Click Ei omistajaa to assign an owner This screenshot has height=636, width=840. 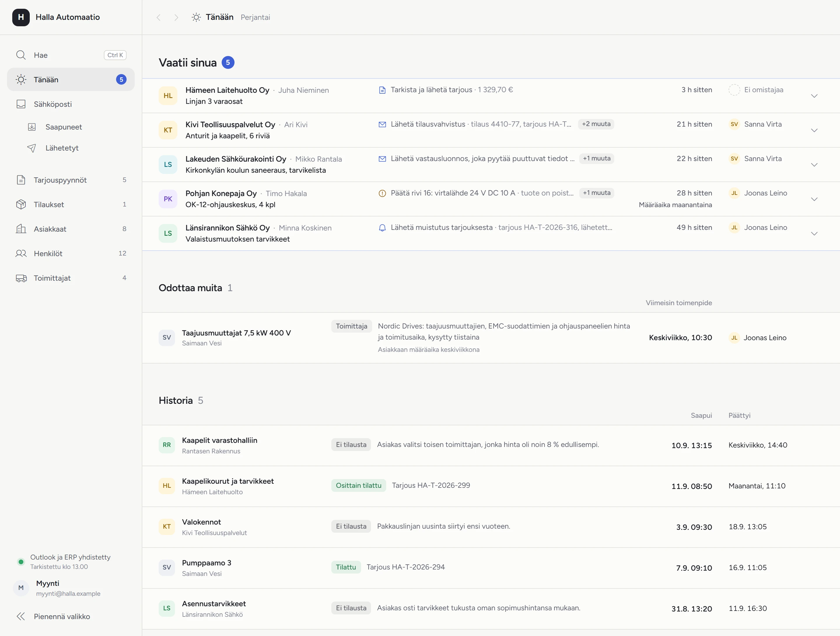[x=756, y=90]
